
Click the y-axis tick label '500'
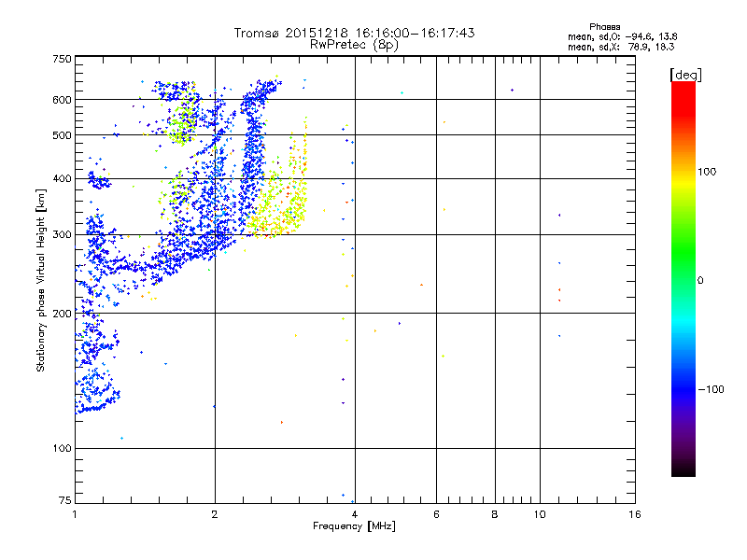[62, 135]
